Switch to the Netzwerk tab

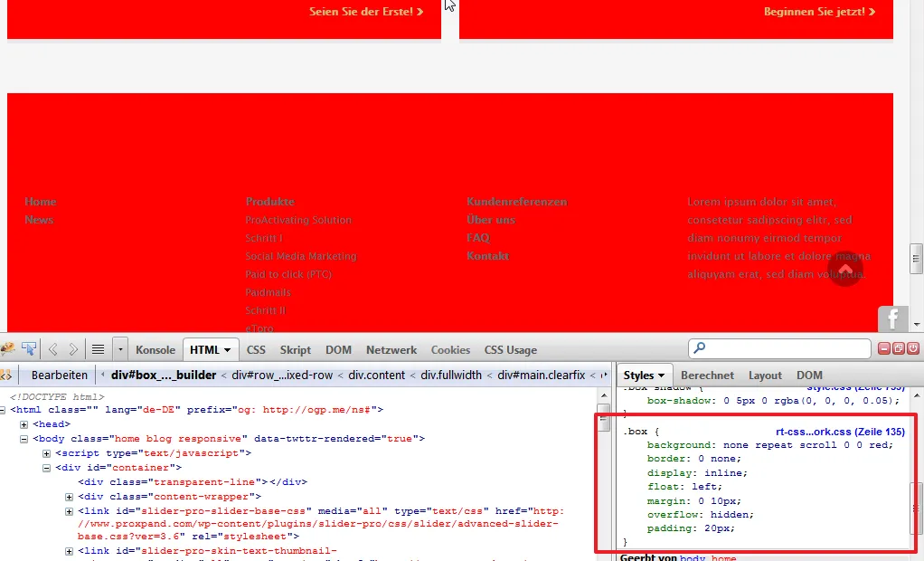click(391, 350)
